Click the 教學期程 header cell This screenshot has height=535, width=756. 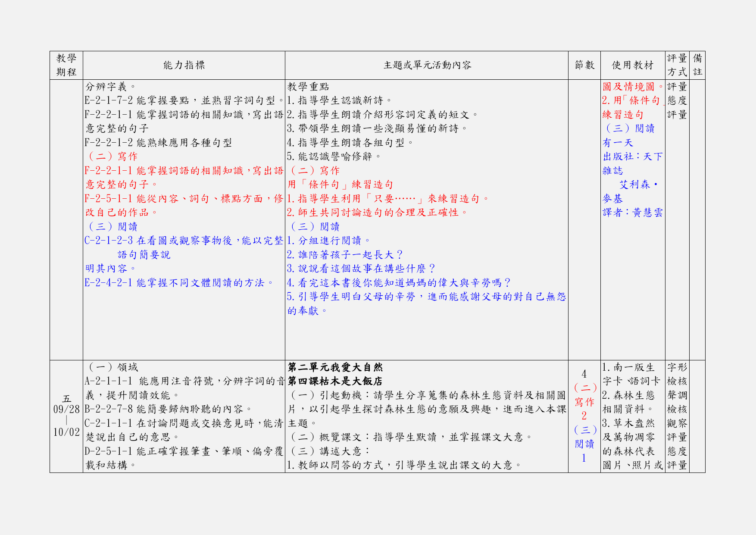pos(66,65)
